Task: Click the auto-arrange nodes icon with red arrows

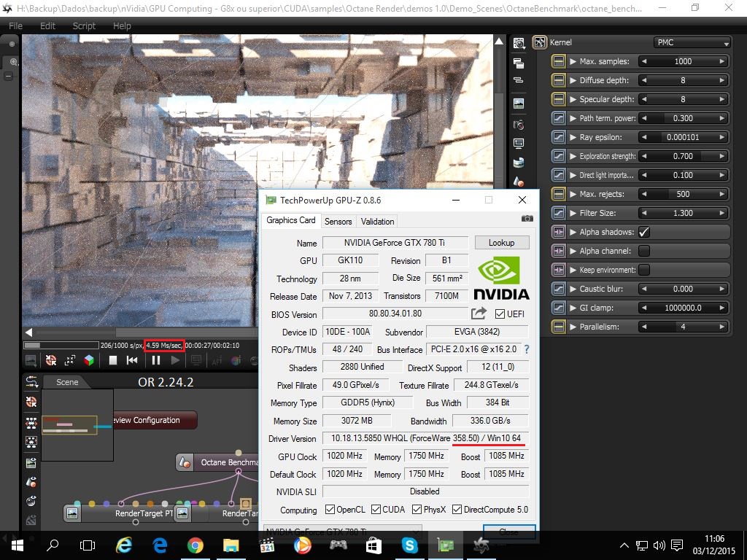Action: (x=31, y=422)
